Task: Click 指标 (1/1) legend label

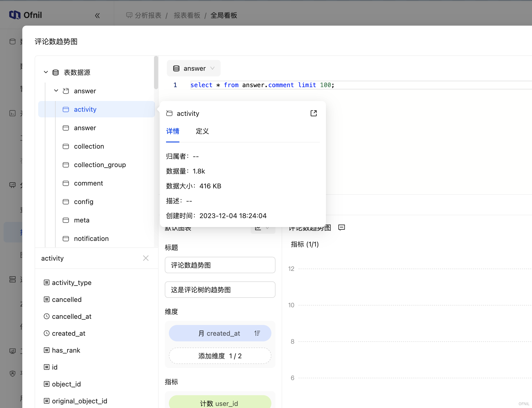Action: pos(305,244)
